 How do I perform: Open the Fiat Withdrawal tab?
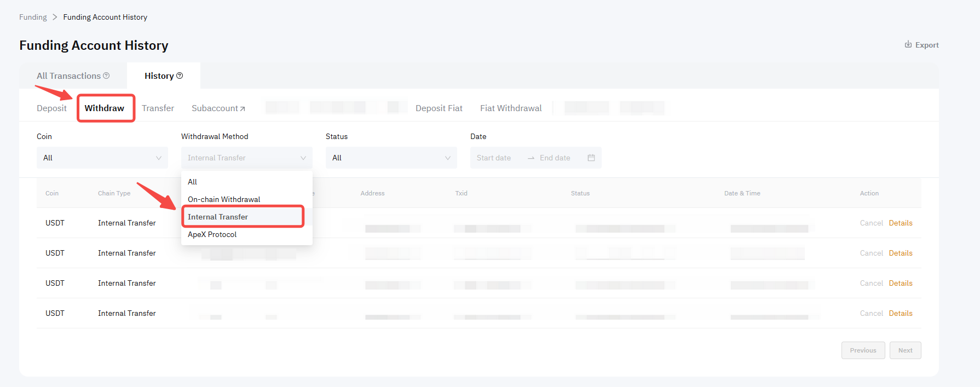tap(511, 108)
